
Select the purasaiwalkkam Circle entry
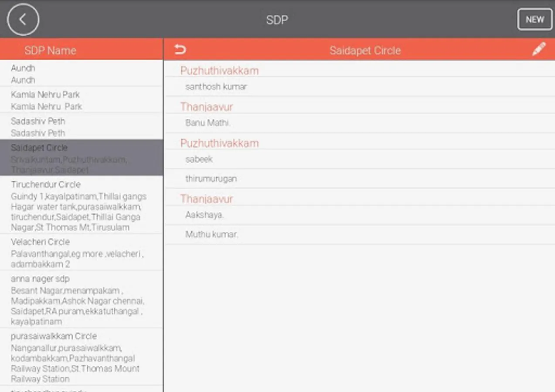tap(82, 357)
